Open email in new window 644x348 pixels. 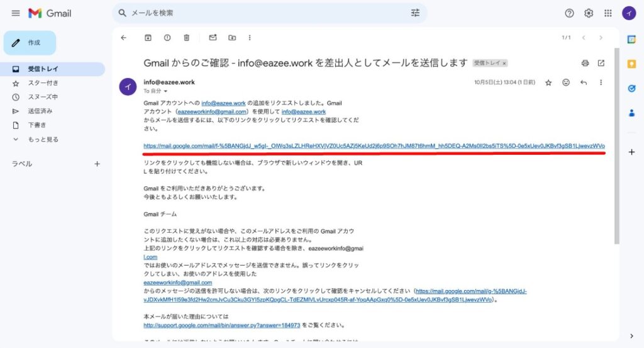click(x=601, y=63)
